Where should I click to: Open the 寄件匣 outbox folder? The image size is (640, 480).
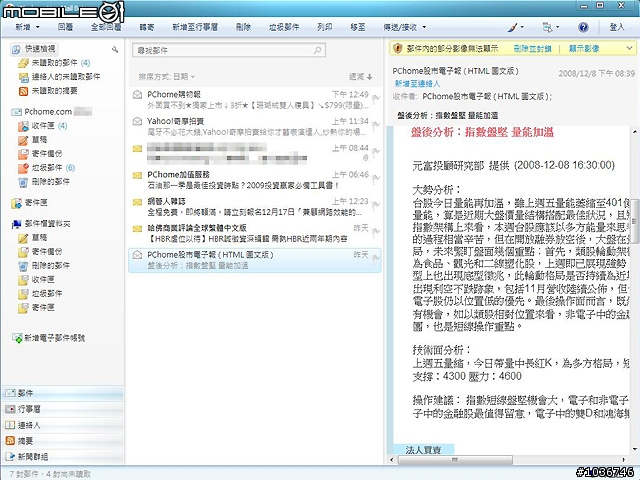click(x=29, y=202)
